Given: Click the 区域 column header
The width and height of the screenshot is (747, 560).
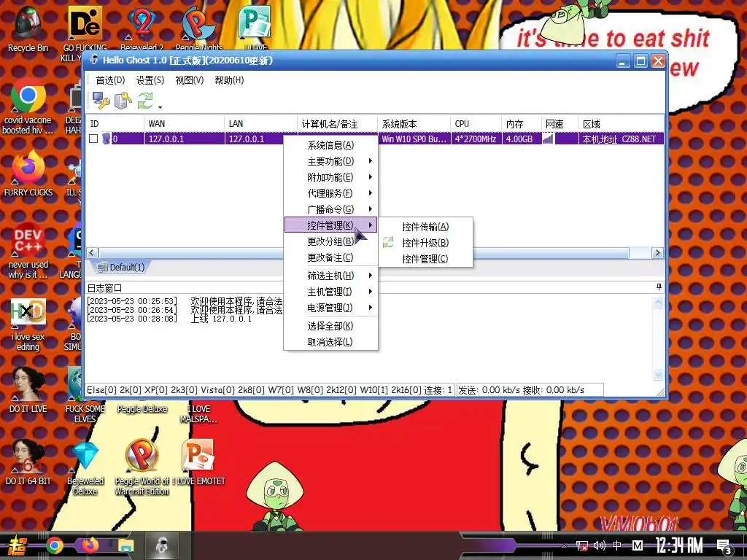Looking at the screenshot, I should point(620,124).
